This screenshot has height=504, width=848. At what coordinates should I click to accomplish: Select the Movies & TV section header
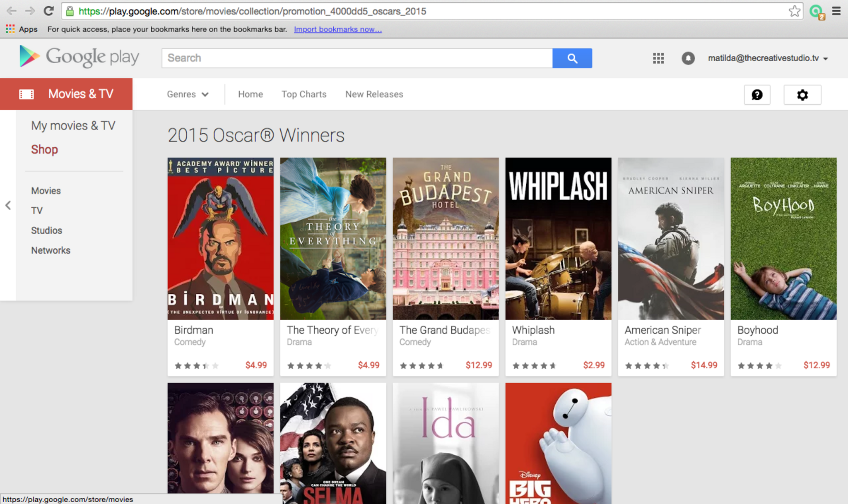tap(66, 94)
